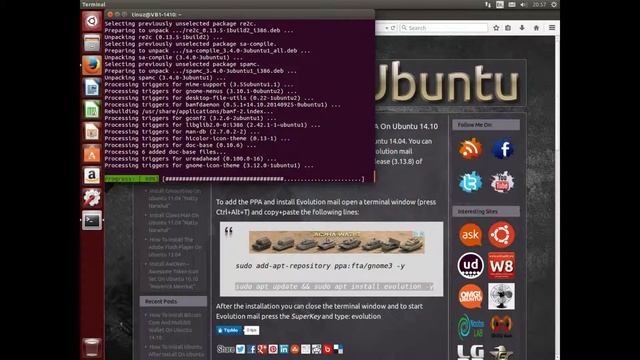Viewport: 640px width, 360px height.
Task: Click the add-apt-repository command line
Action: tap(320, 266)
